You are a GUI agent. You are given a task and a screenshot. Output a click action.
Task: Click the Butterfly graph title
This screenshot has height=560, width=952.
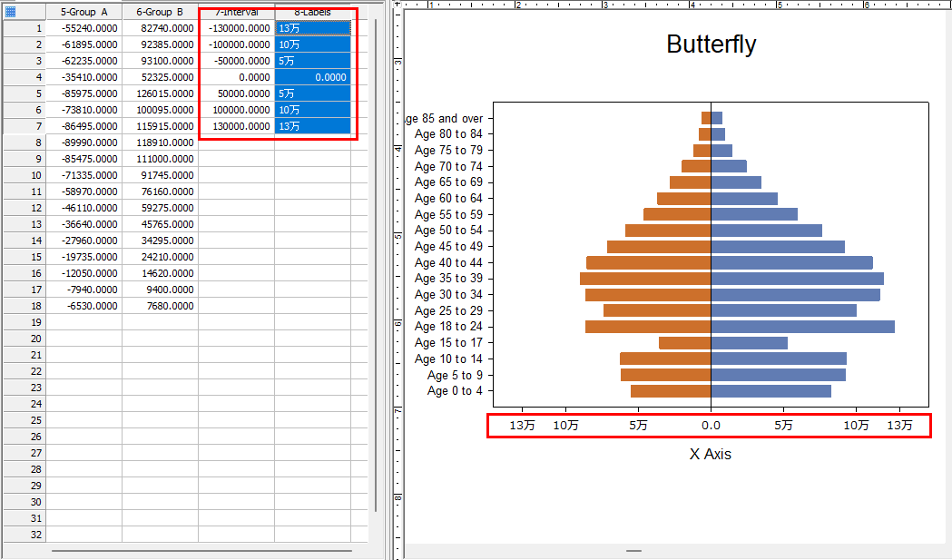pos(711,44)
